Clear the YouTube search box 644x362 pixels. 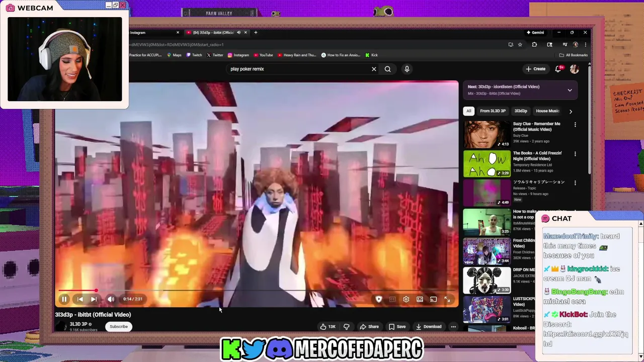[374, 69]
